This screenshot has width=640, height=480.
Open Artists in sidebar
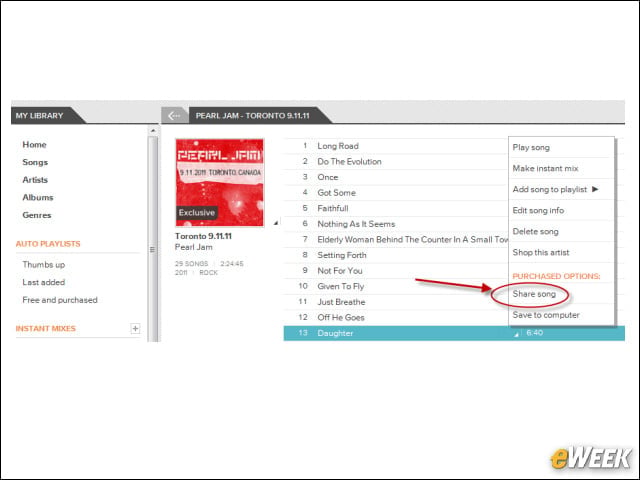coord(35,180)
